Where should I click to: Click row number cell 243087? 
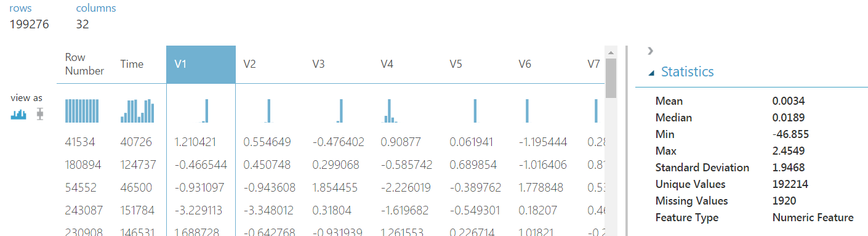coord(84,210)
